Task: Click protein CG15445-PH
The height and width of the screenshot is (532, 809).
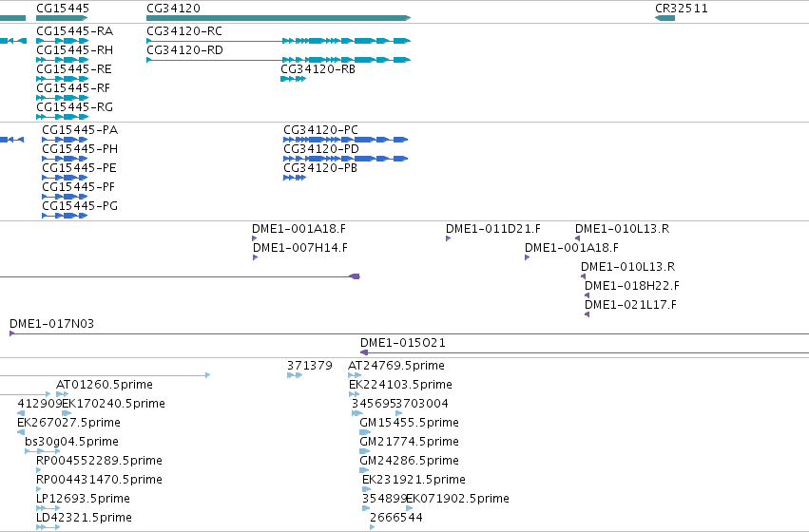Action: pyautogui.click(x=80, y=149)
